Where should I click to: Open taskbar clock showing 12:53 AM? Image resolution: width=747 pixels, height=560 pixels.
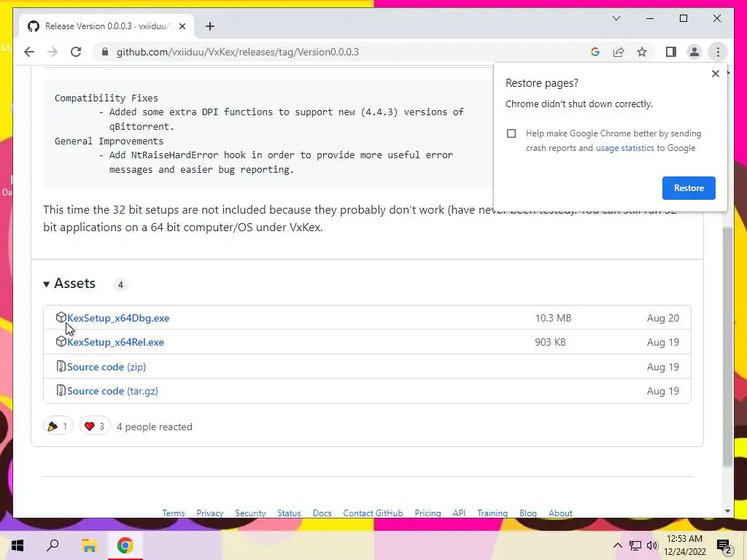[x=684, y=545]
